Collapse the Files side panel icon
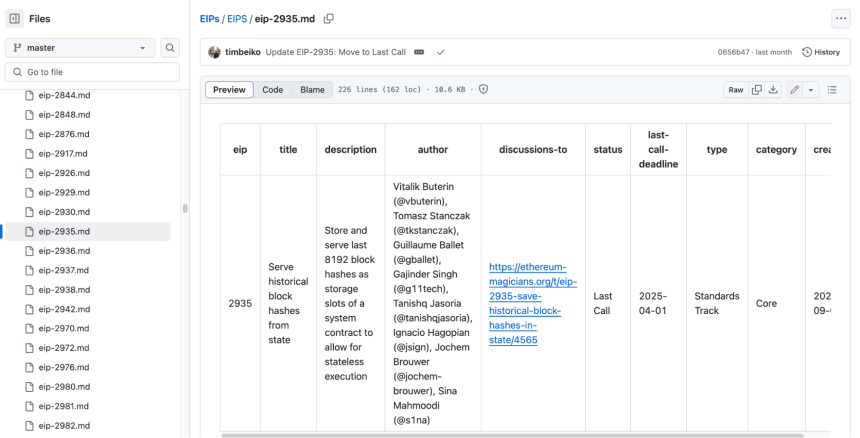 click(15, 19)
